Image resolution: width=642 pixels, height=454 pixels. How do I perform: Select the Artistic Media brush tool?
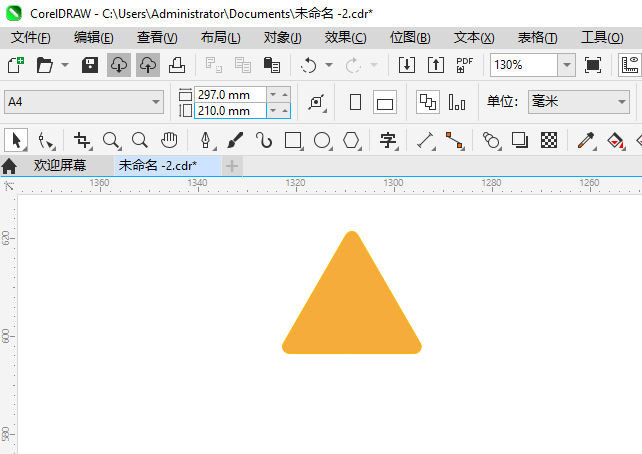point(235,140)
